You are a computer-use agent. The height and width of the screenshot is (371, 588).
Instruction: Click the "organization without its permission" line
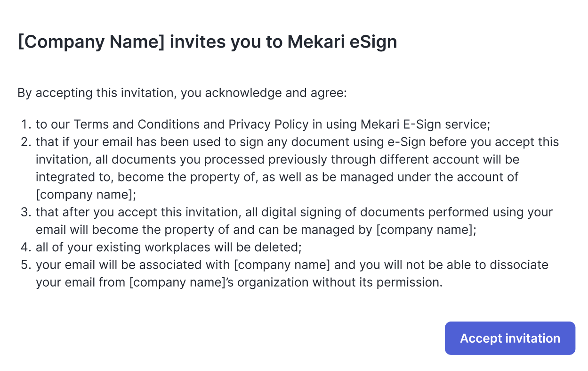pyautogui.click(x=239, y=282)
